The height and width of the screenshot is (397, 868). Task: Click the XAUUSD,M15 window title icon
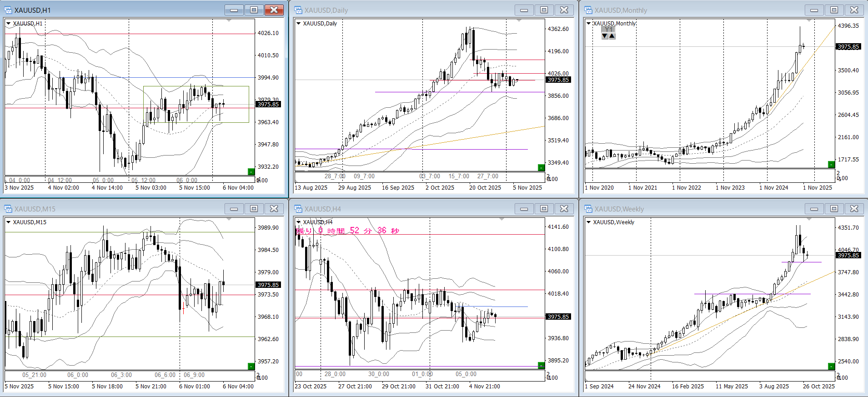(x=8, y=209)
